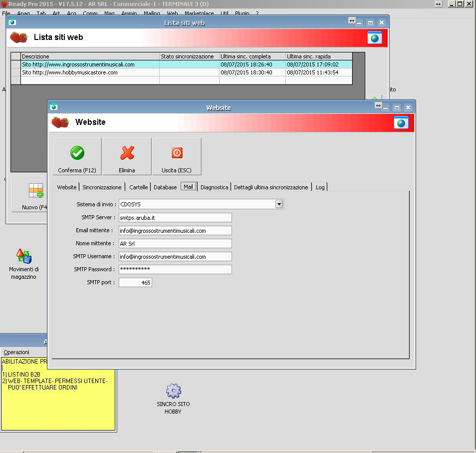The width and height of the screenshot is (476, 453).
Task: Click Ultima sinc. rapida column header
Action: click(x=319, y=56)
